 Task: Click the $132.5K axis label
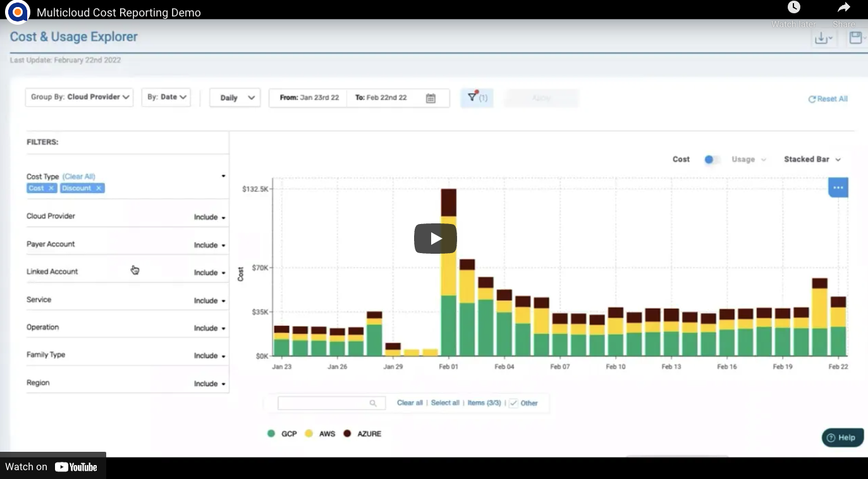(255, 189)
